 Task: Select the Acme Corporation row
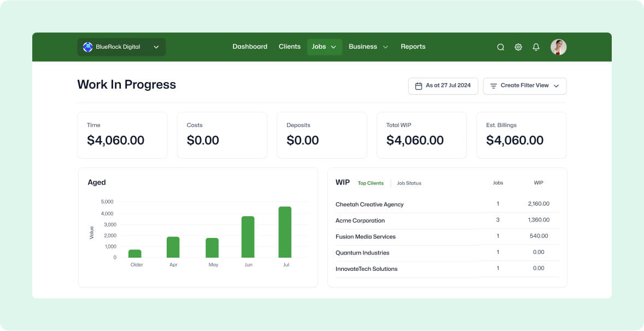447,220
